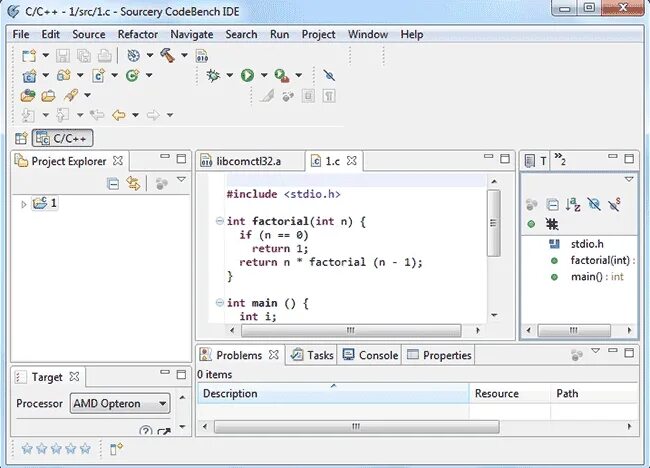Toggle Hide Non-Public Members green dot
The height and width of the screenshot is (468, 650).
(x=531, y=224)
